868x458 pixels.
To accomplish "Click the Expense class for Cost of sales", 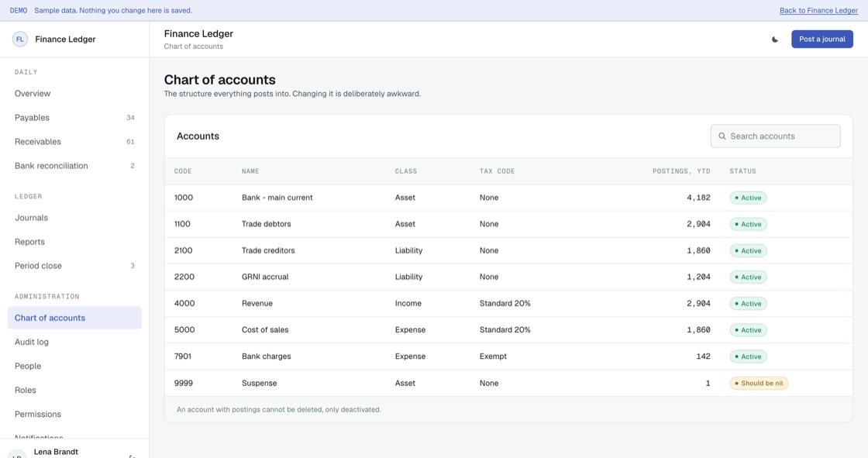I will [x=410, y=330].
